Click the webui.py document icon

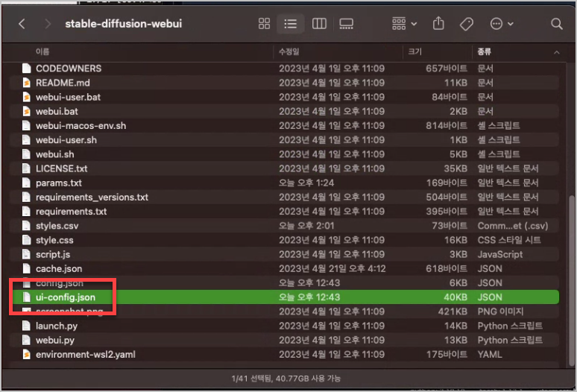click(x=26, y=341)
